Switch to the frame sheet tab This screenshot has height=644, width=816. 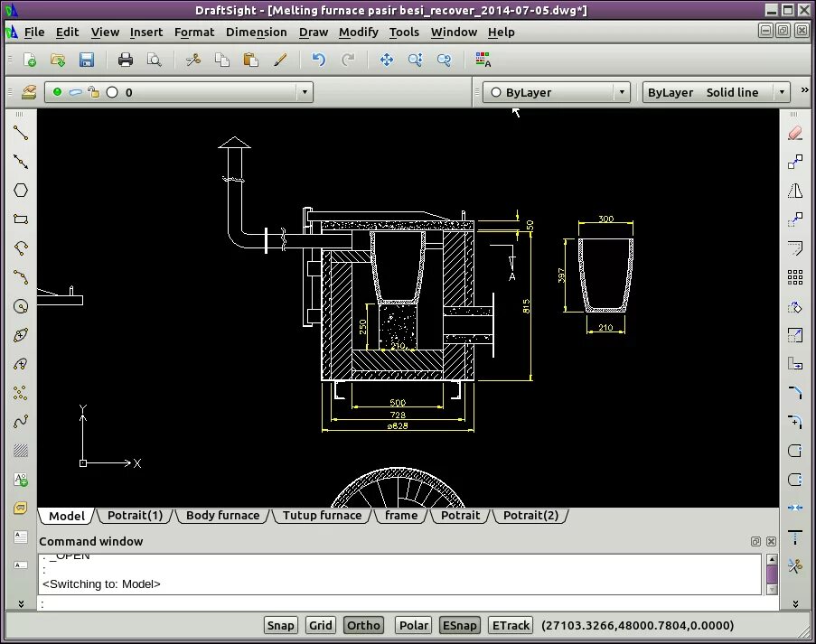pyautogui.click(x=401, y=516)
